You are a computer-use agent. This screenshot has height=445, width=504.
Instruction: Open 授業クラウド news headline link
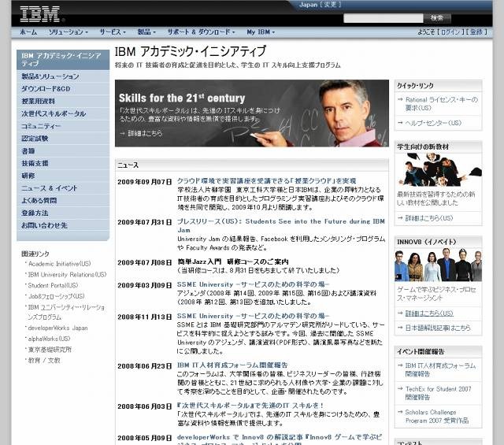tap(266, 180)
